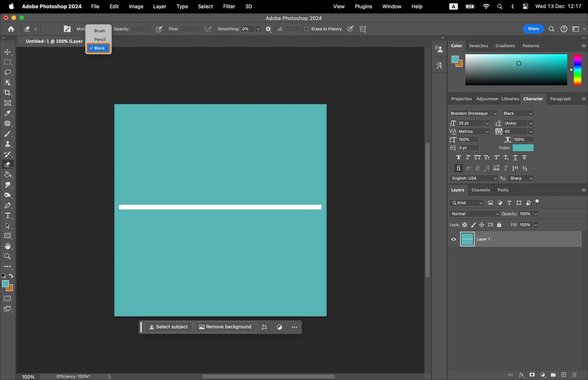Click the font size 25 pt field
588x380 pixels.
click(x=470, y=123)
